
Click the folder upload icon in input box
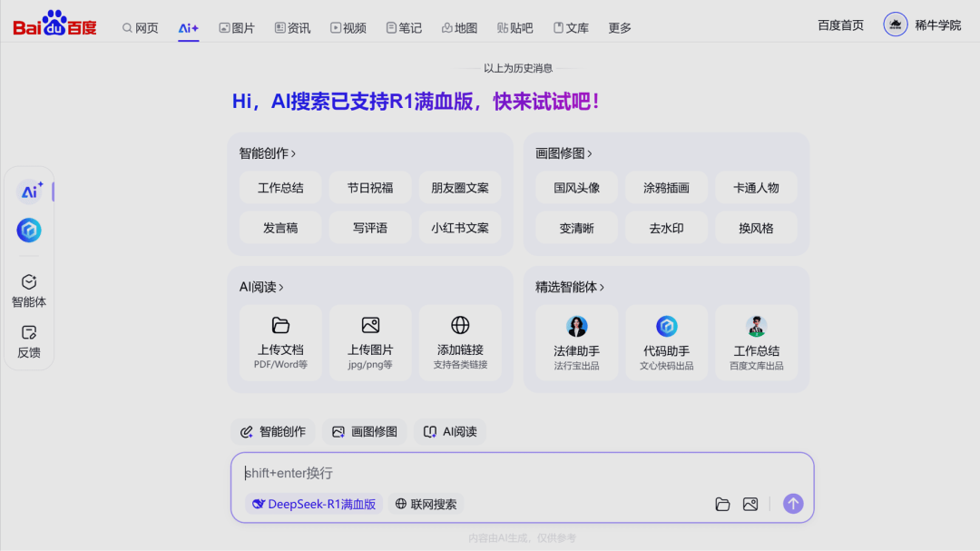[x=722, y=504]
